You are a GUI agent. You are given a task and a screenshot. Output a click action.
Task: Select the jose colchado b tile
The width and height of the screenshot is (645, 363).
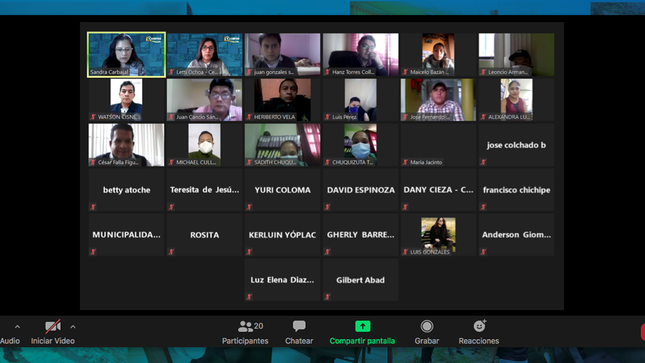(516, 145)
